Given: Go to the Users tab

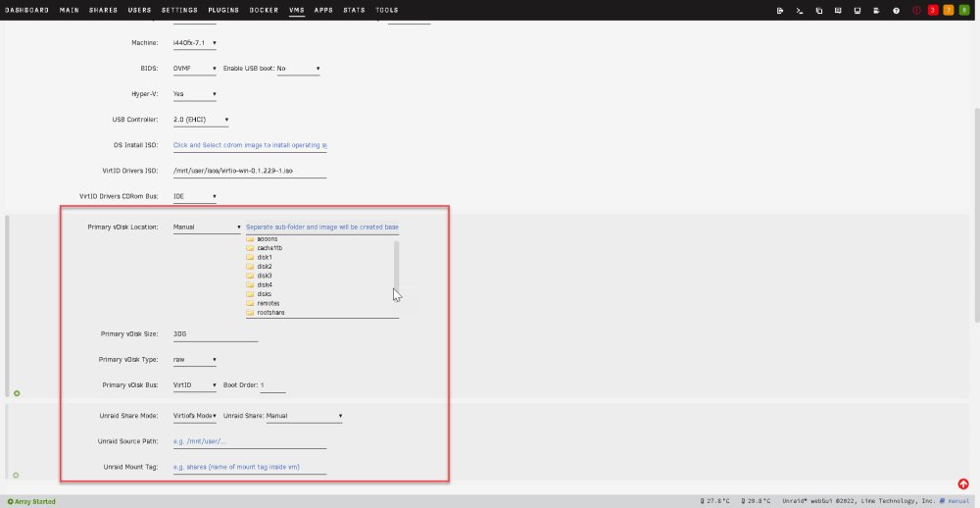Looking at the screenshot, I should tap(139, 10).
